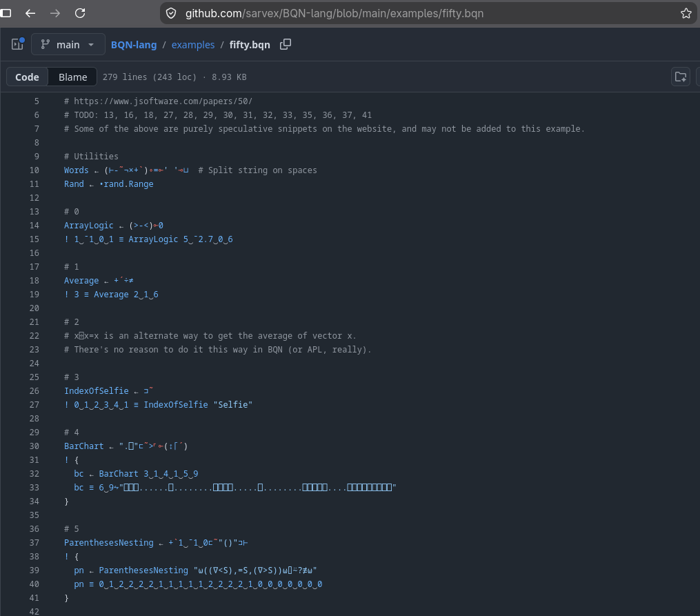700x616 pixels.
Task: Open the Copilot file chat icon
Action: (681, 77)
